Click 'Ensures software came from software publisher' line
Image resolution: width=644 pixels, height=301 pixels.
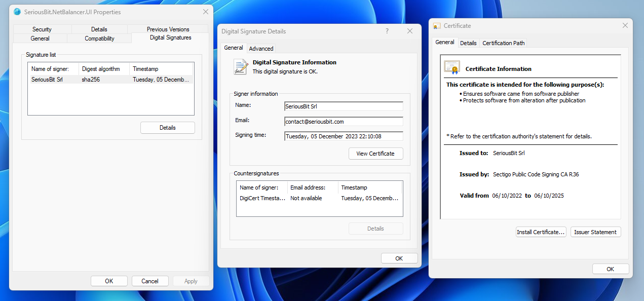coord(521,94)
